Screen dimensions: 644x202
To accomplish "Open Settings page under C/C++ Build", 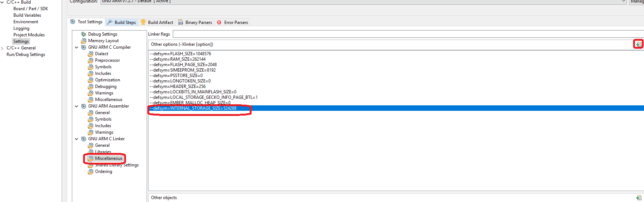I will pos(21,41).
